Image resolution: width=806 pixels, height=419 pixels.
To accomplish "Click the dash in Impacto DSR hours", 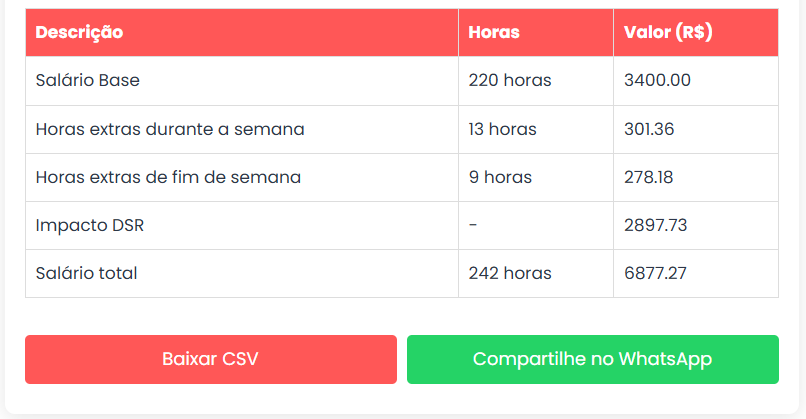I will pos(473,225).
